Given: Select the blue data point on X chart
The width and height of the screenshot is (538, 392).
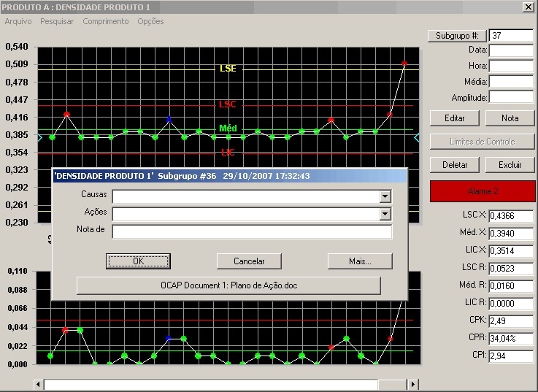Looking at the screenshot, I should tap(169, 120).
